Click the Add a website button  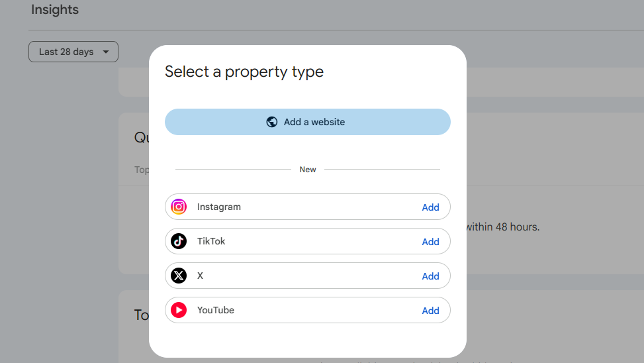point(308,122)
